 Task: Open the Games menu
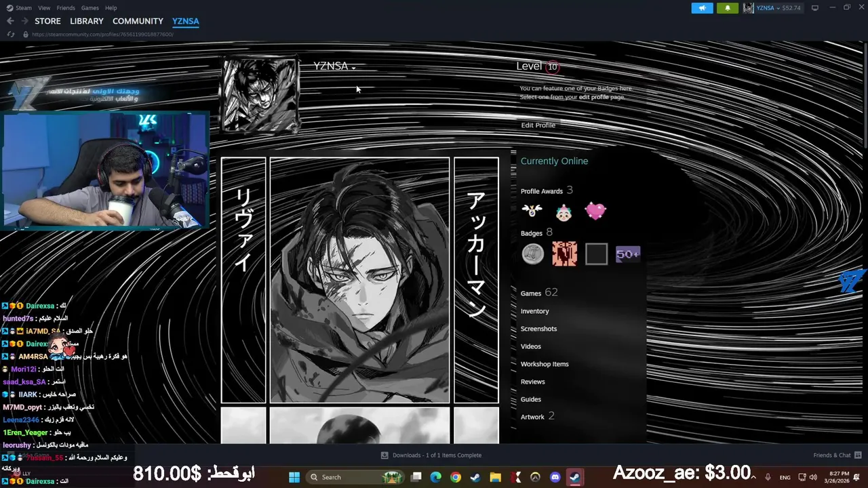(x=90, y=7)
